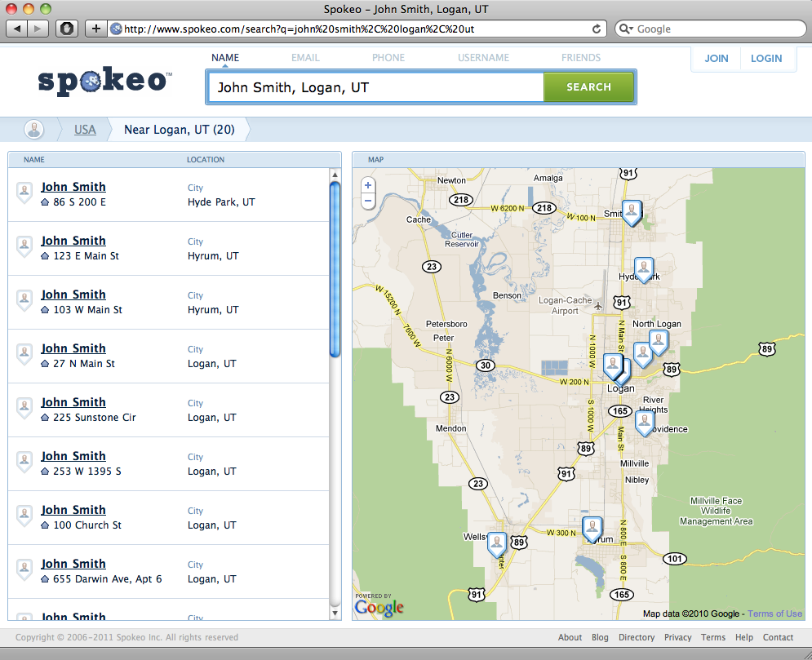Image resolution: width=812 pixels, height=660 pixels.
Task: Open the Help footer link
Action: click(744, 637)
